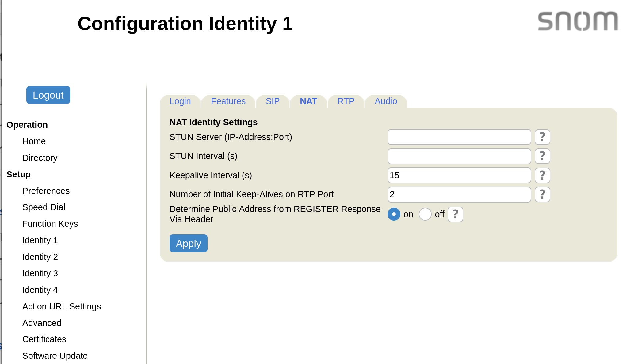Click help icon beside Keepalive Interval
634x364 pixels.
tap(542, 175)
